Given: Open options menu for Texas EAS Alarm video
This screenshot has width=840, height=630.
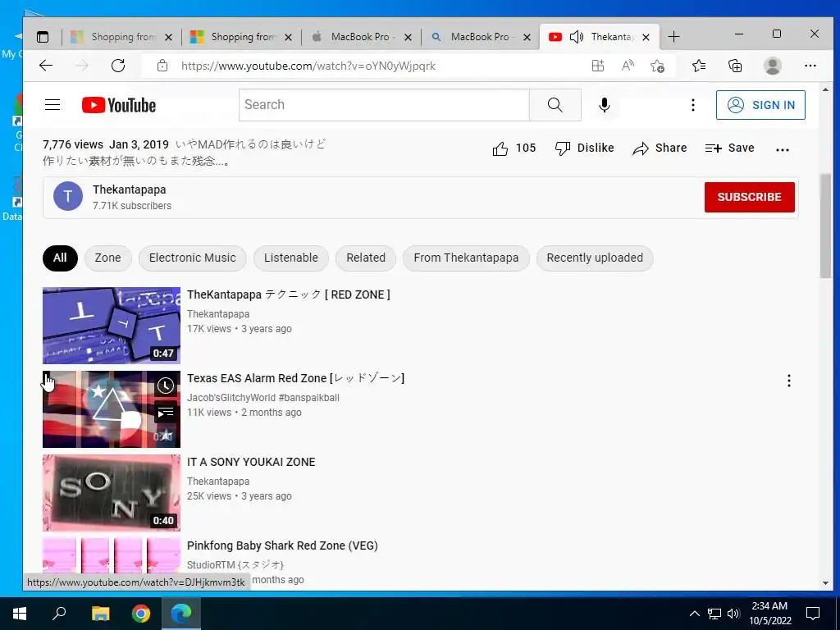Looking at the screenshot, I should (x=788, y=381).
